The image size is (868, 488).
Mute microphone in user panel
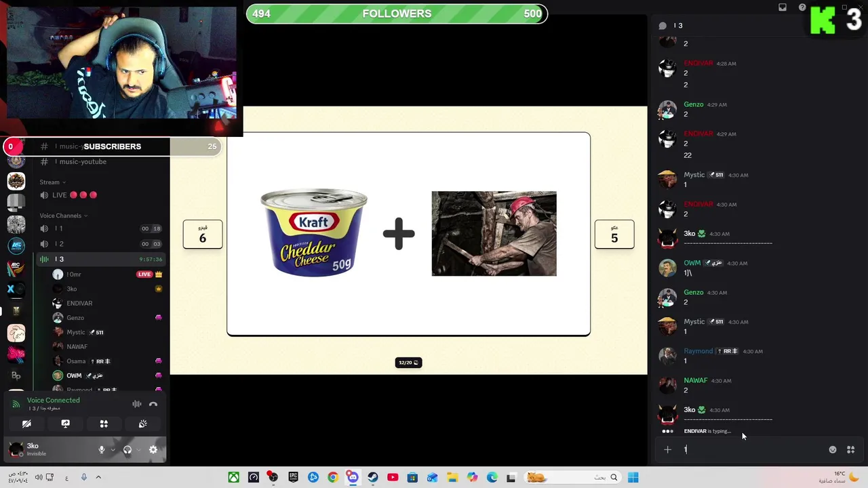(102, 449)
